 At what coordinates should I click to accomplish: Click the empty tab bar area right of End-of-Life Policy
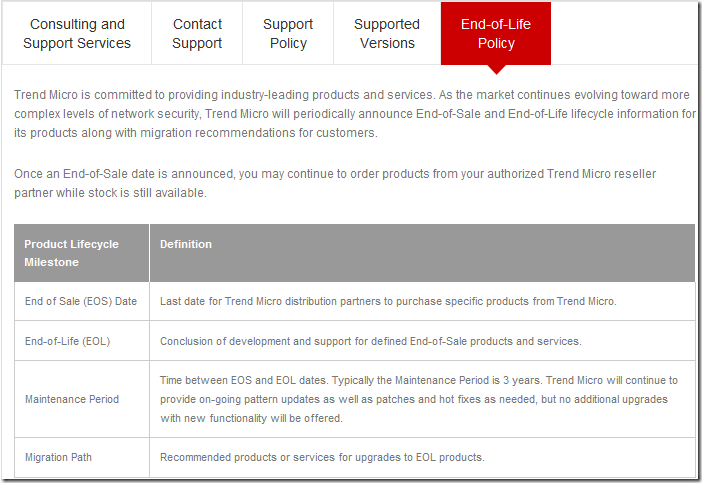(x=625, y=34)
